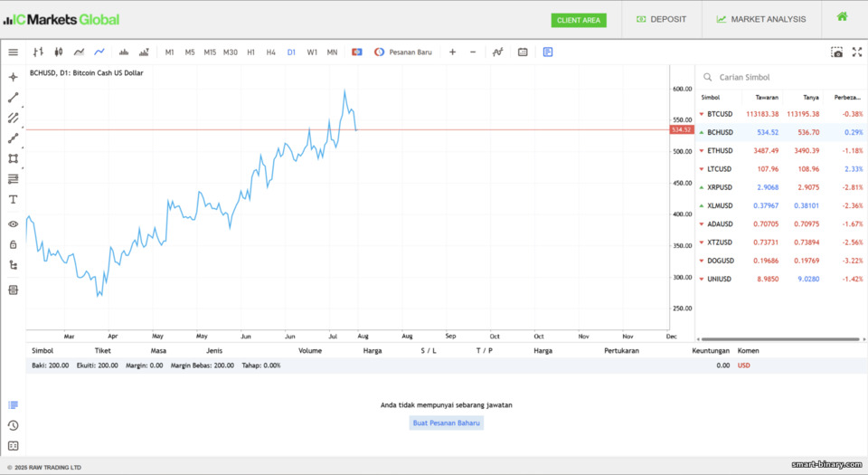Select the blue line chart type icon
868x475 pixels.
tap(99, 52)
